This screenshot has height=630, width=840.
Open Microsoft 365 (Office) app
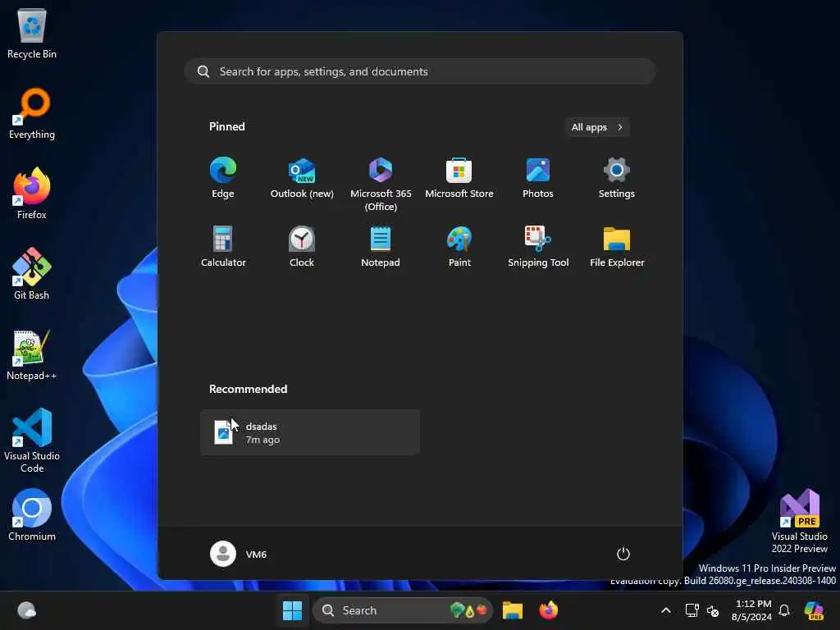[x=381, y=184]
